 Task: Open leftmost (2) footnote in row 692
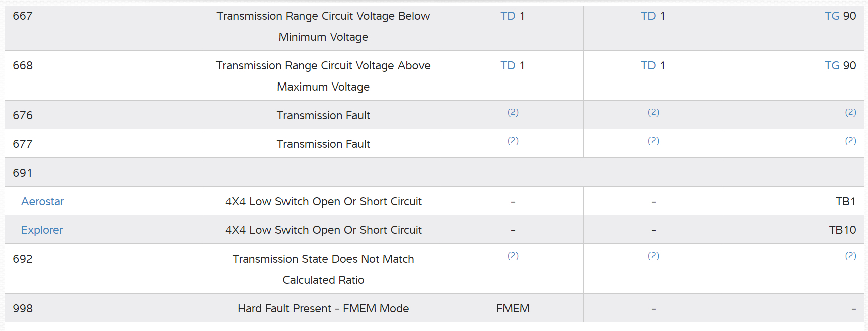pos(513,256)
